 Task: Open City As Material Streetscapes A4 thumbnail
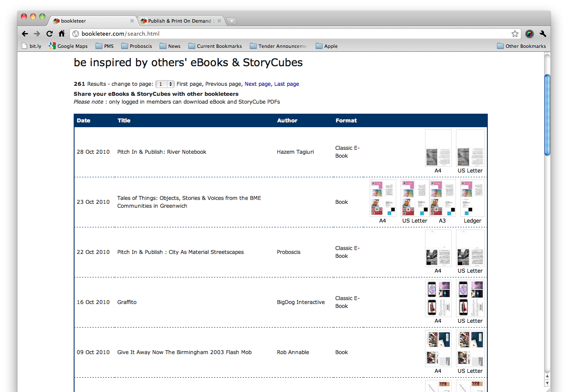[438, 248]
